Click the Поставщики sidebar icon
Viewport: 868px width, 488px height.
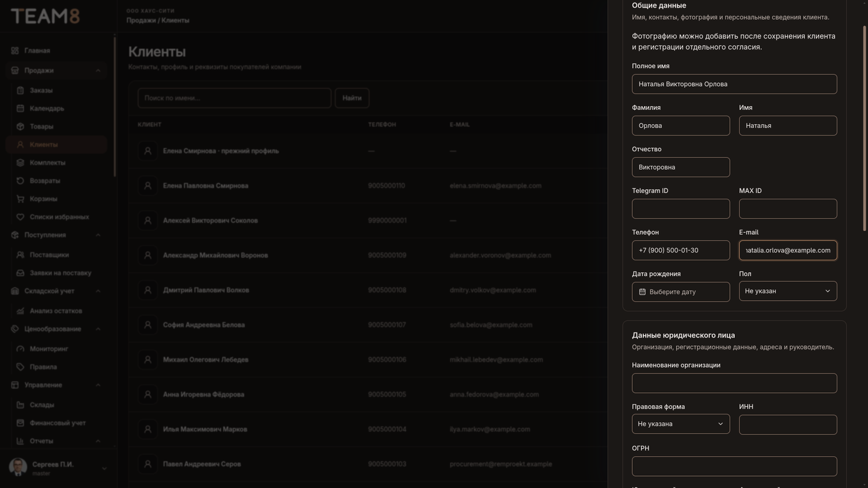click(20, 255)
